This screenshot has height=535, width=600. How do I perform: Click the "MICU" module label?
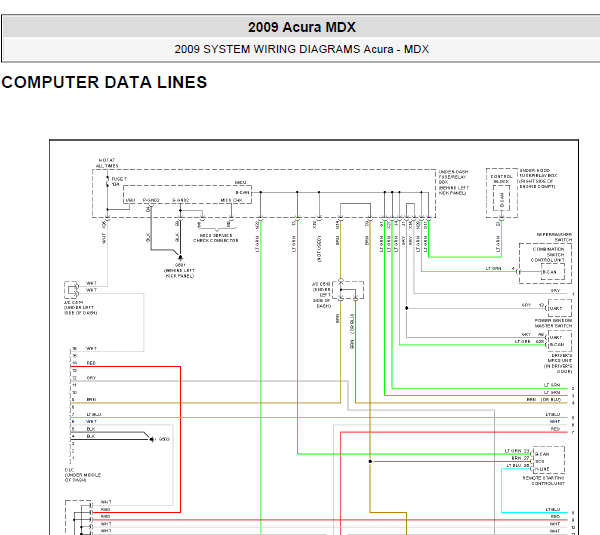tap(240, 183)
